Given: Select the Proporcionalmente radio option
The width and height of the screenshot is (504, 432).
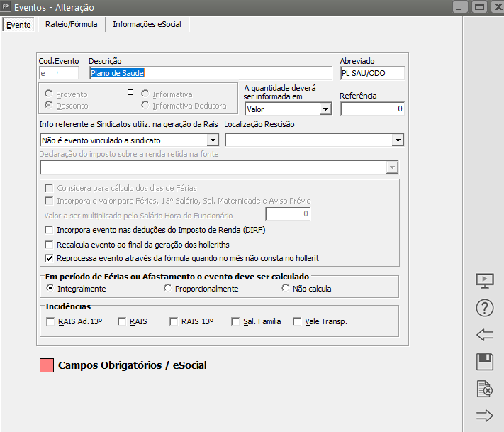Looking at the screenshot, I should [x=167, y=289].
